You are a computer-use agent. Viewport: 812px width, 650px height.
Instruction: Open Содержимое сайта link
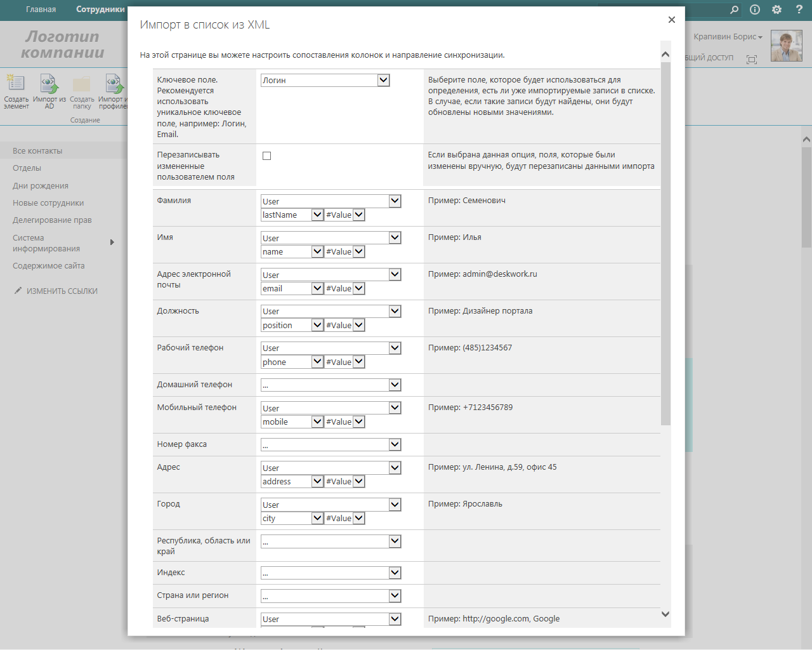48,266
